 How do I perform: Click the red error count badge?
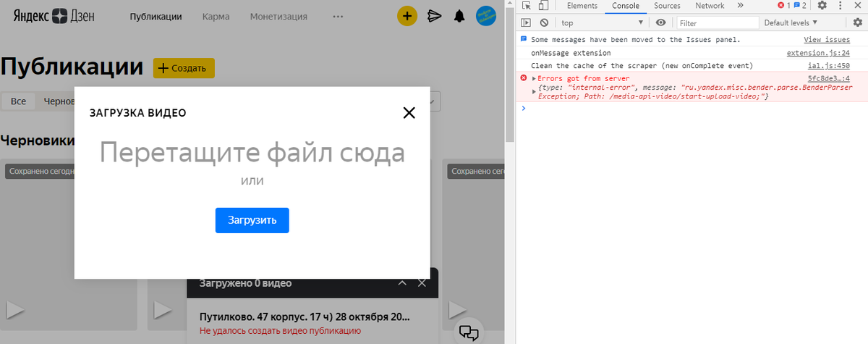coord(784,6)
